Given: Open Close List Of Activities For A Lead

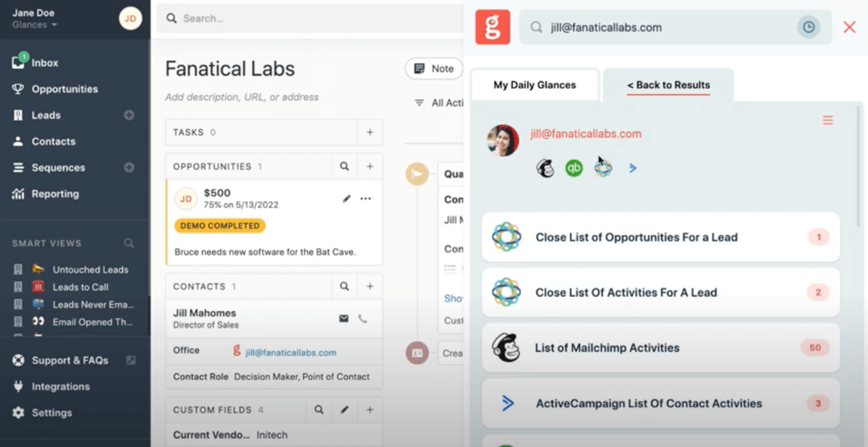Looking at the screenshot, I should click(661, 292).
